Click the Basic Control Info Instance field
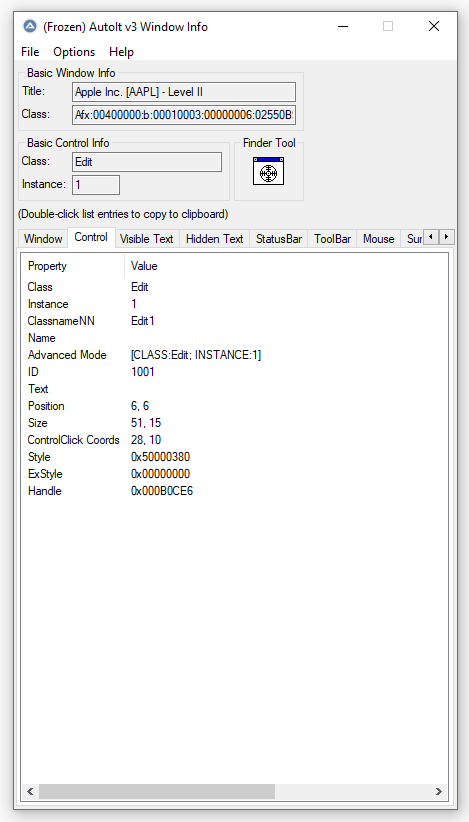 click(96, 185)
